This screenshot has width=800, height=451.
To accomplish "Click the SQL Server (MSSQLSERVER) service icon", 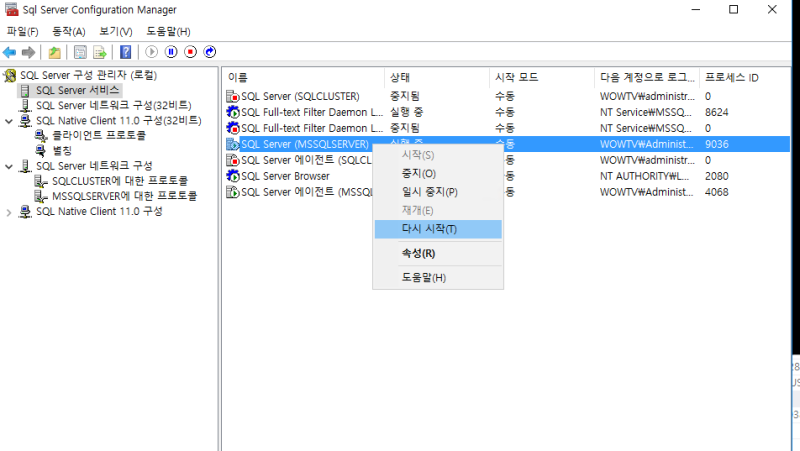I will pos(233,144).
